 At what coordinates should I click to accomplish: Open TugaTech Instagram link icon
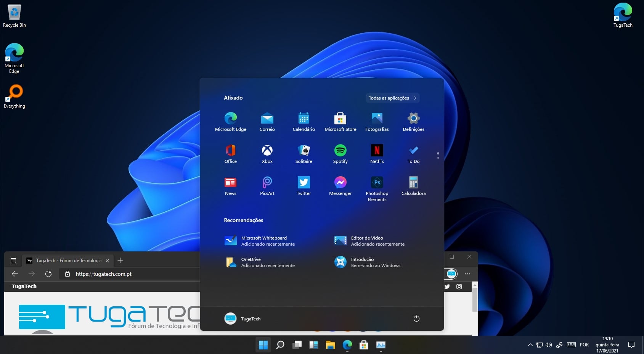point(459,286)
